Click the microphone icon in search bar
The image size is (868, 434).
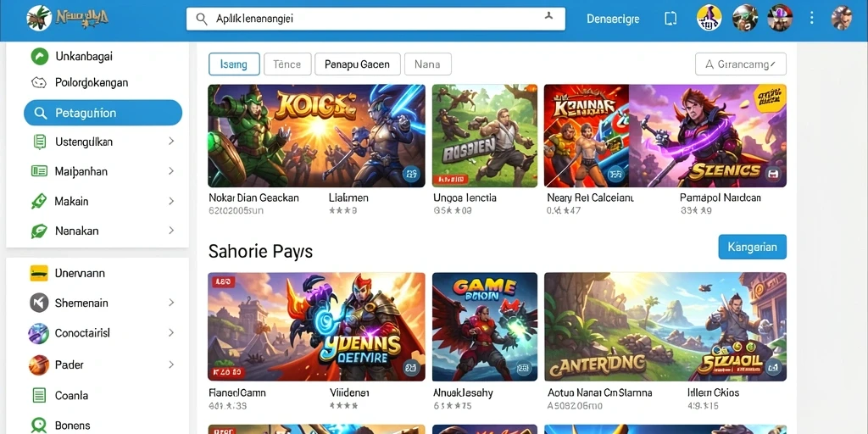pos(548,17)
